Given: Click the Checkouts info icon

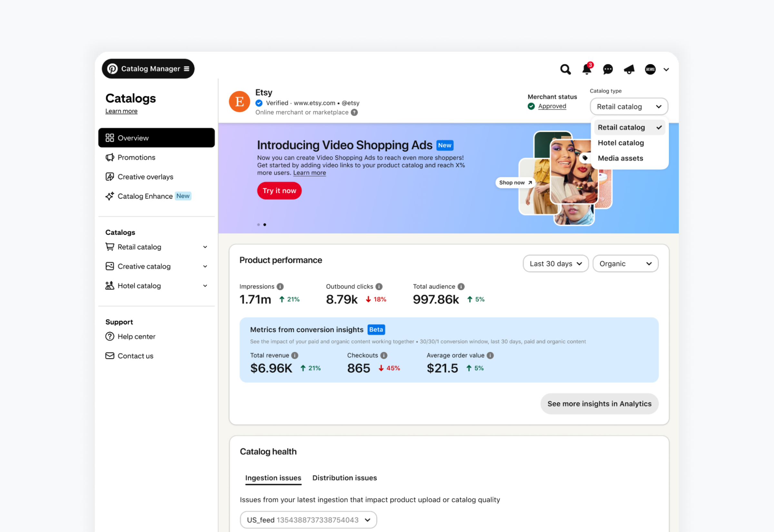Looking at the screenshot, I should pyautogui.click(x=384, y=356).
